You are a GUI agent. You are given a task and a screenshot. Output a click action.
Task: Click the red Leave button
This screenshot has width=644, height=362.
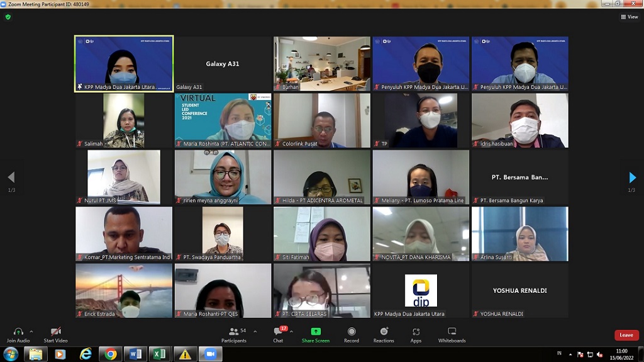626,335
